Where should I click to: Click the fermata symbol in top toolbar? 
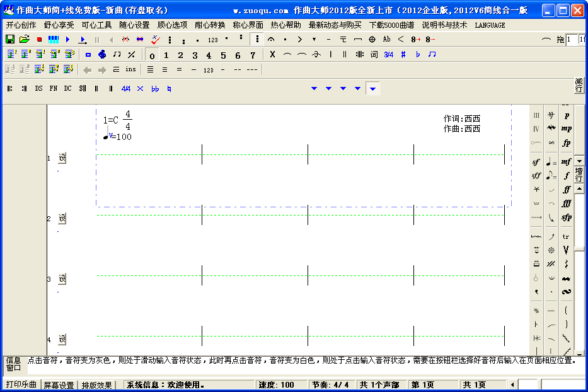270,39
